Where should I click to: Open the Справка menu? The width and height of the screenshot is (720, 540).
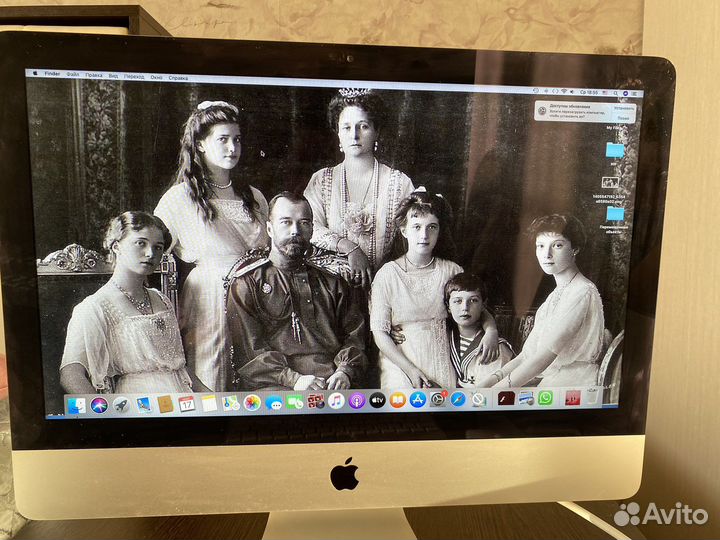point(178,78)
